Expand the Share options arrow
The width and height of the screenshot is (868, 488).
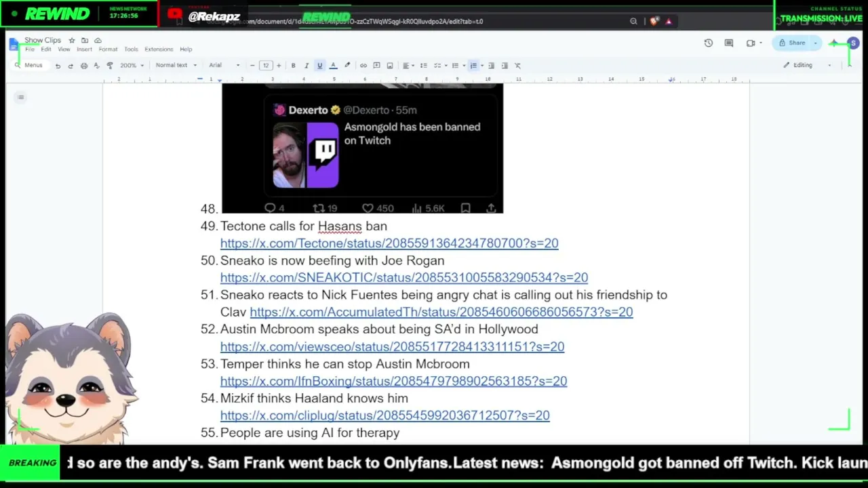tap(815, 43)
